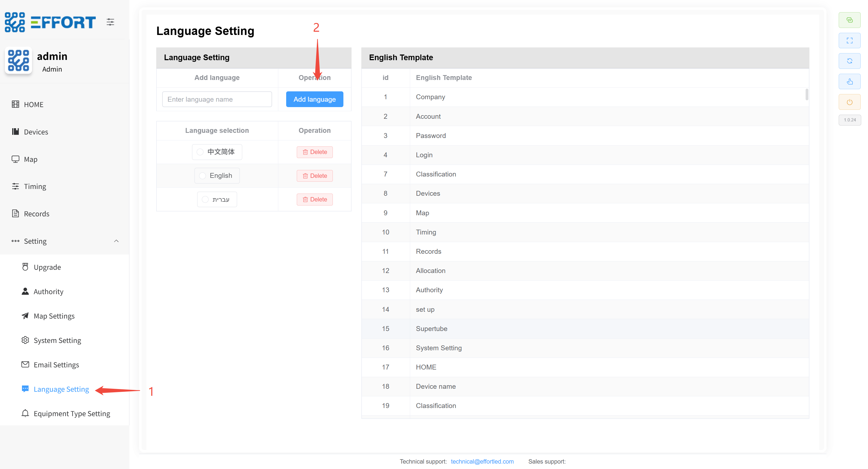Click the hand pointer icon button
The image size is (868, 469).
point(849,82)
